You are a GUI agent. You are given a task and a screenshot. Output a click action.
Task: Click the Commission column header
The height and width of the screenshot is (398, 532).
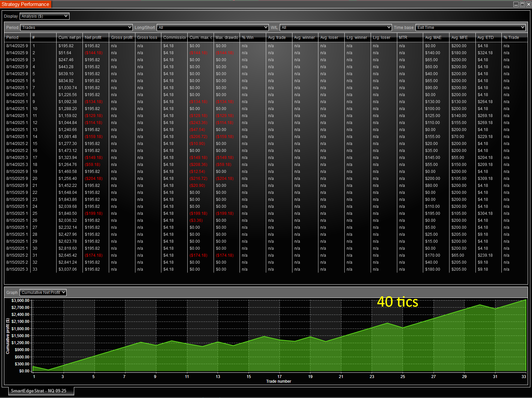174,38
